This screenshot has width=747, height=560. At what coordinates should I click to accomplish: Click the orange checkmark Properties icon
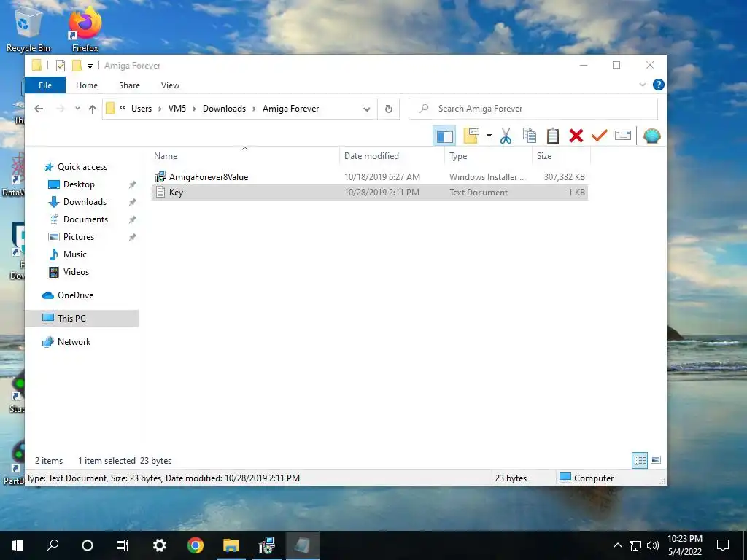[x=600, y=136]
